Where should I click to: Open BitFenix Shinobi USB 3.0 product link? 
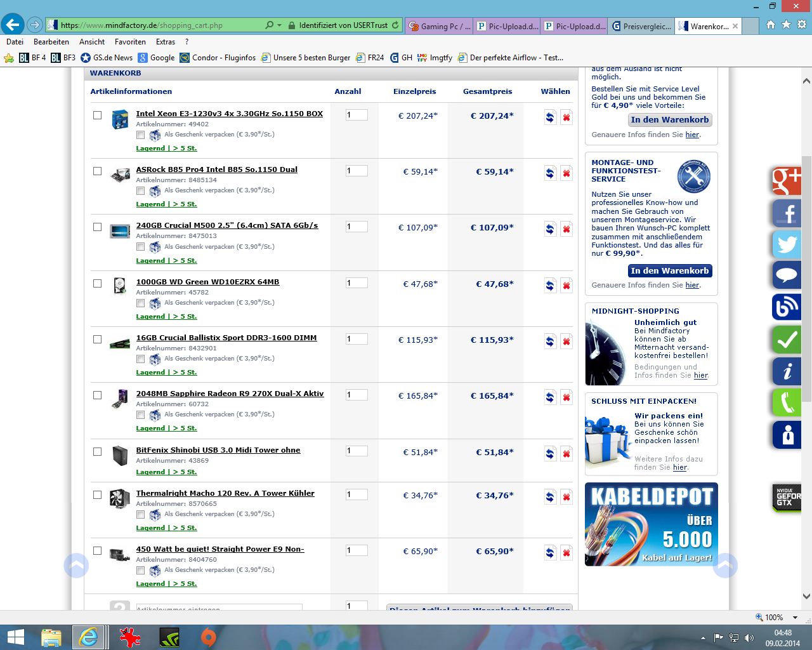pos(218,450)
